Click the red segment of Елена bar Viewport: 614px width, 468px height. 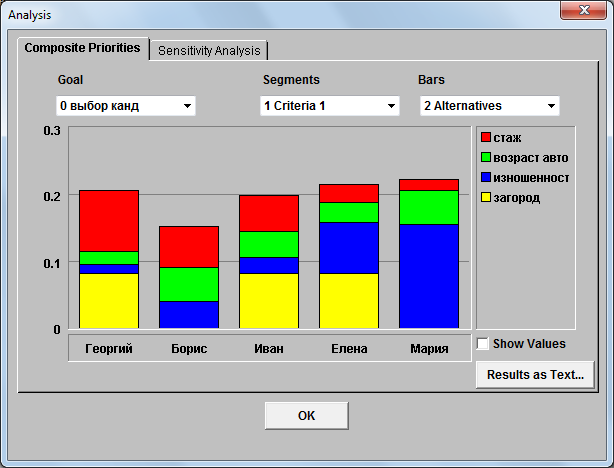coord(349,193)
